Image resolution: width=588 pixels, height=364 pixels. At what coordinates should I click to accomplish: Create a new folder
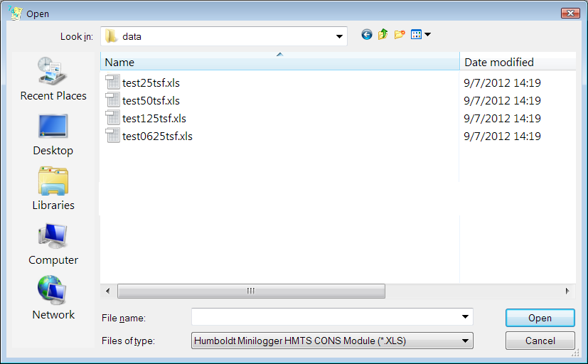400,35
